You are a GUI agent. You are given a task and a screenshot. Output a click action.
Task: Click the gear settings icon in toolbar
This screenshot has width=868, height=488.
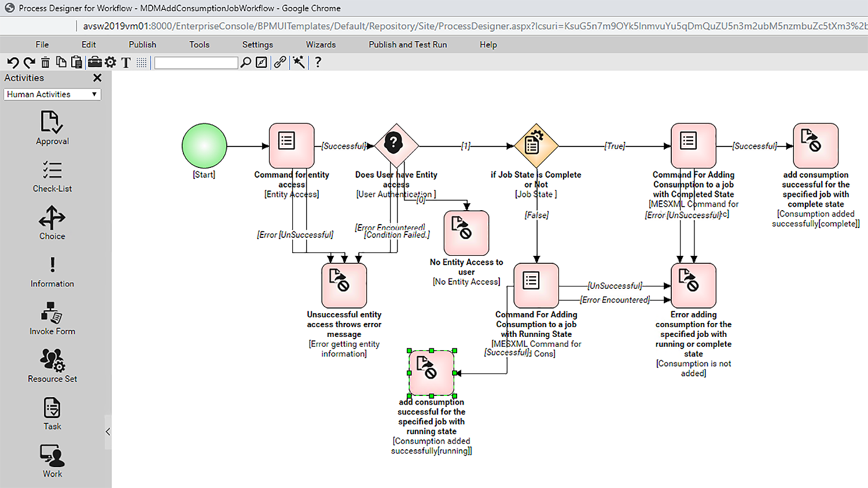(111, 62)
